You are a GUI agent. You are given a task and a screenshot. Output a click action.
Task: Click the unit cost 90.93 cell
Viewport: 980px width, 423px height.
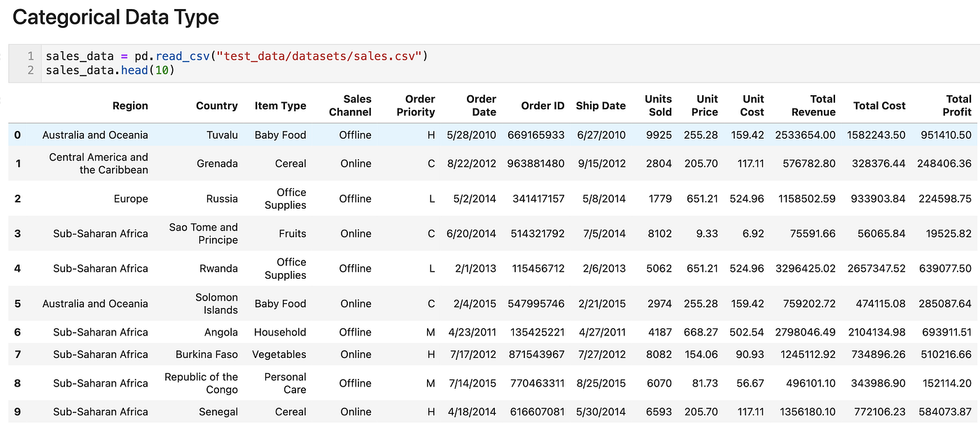[750, 354]
